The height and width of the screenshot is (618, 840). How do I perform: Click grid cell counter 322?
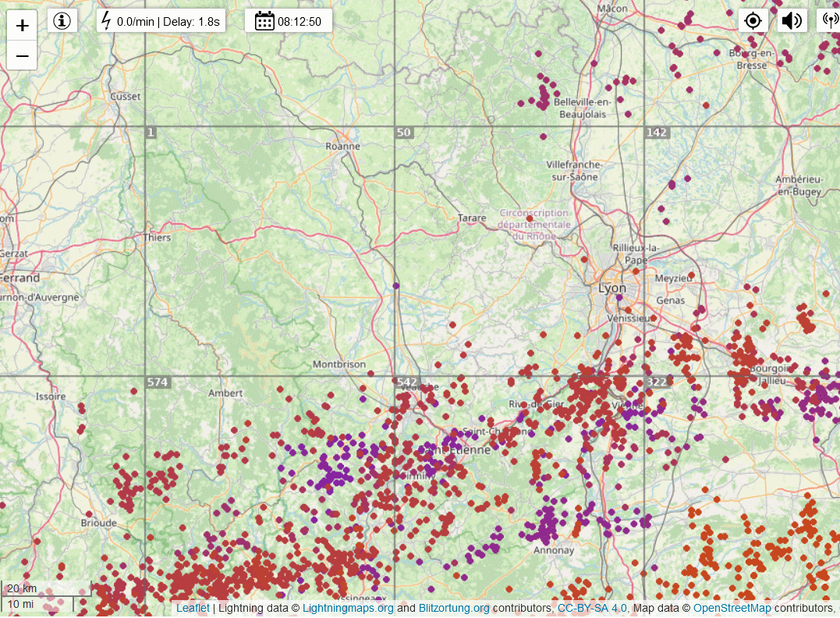(657, 382)
